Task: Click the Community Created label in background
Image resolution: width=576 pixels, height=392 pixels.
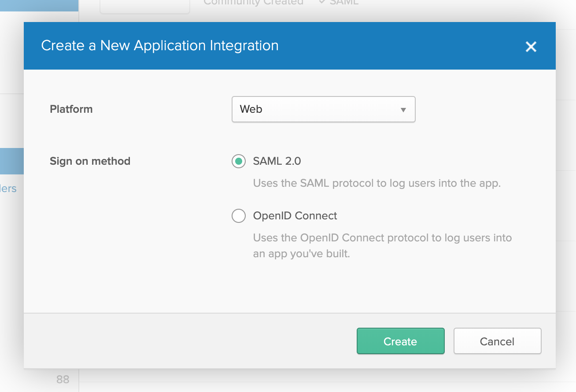Action: (x=253, y=3)
